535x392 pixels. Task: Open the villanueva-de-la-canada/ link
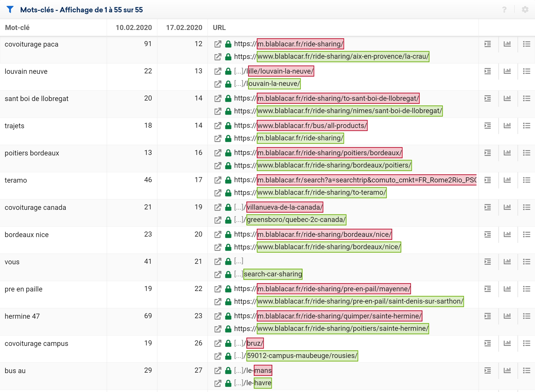[x=285, y=207]
